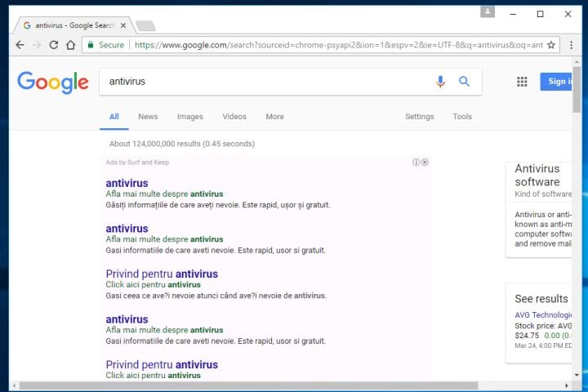Screen dimensions: 588x392
Task: Switch to the Images tab
Action: pyautogui.click(x=189, y=117)
